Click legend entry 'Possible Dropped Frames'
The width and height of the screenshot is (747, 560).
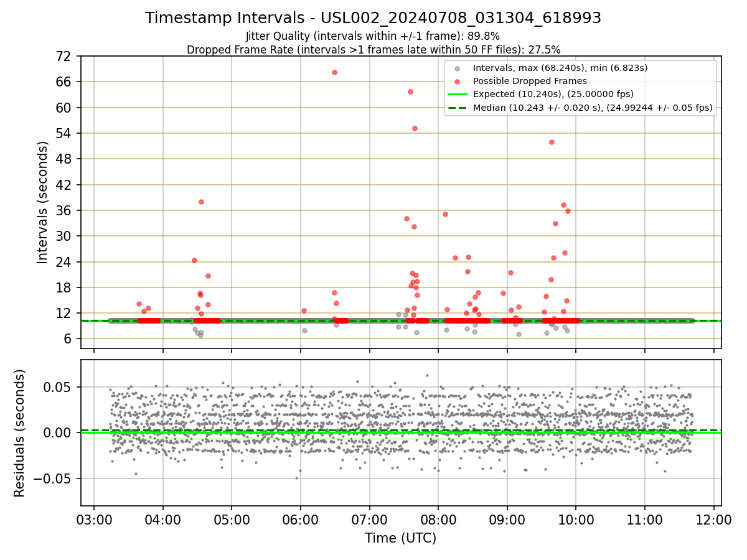(530, 81)
